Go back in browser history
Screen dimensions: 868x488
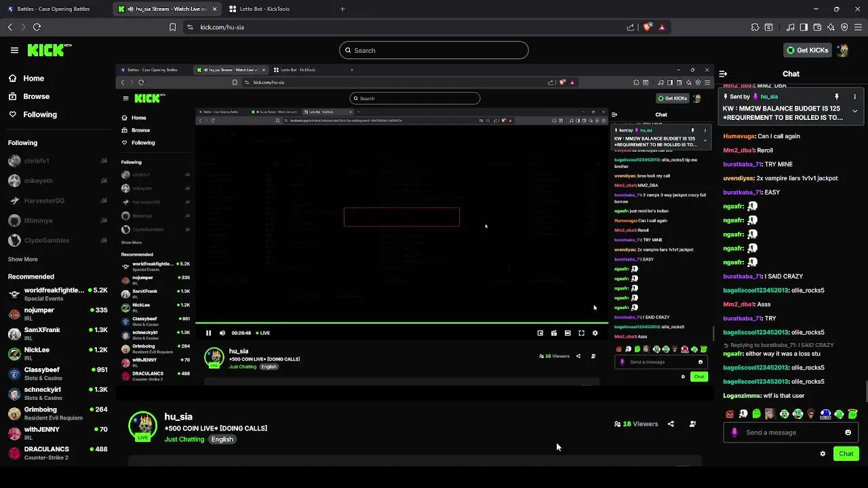click(x=9, y=27)
